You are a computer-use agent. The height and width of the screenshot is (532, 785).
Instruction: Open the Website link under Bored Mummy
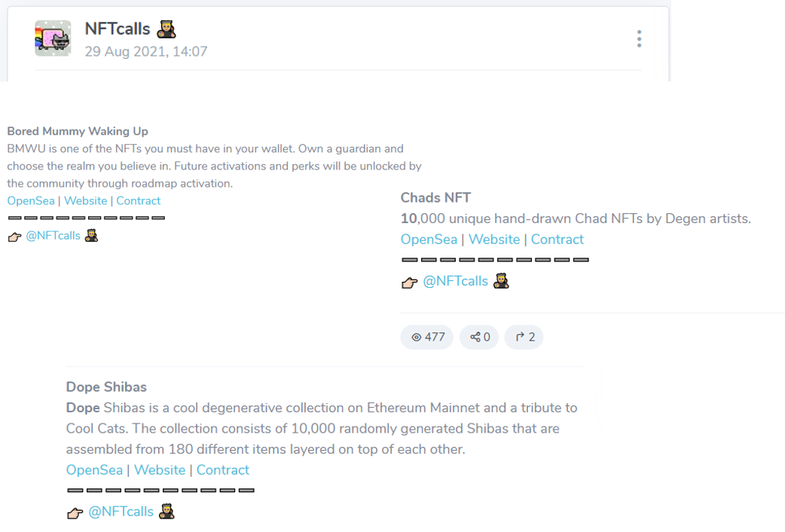[x=86, y=201]
